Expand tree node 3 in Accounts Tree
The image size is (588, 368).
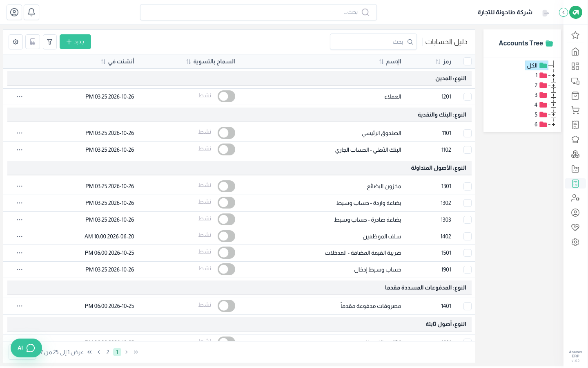pyautogui.click(x=553, y=95)
